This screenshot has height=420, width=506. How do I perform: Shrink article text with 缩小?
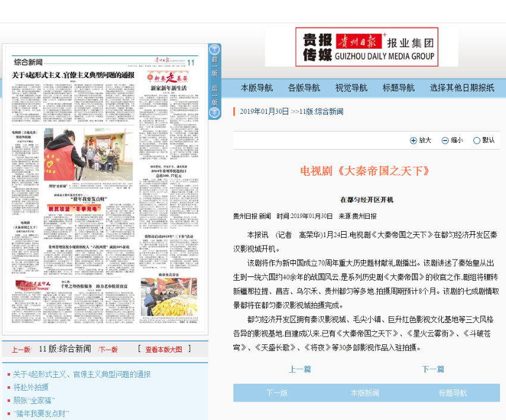(457, 140)
